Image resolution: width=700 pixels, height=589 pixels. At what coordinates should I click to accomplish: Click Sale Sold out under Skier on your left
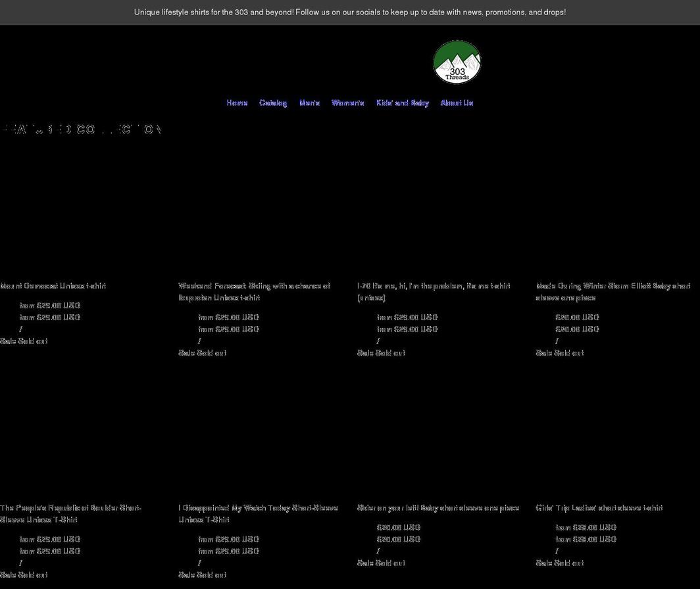pos(382,563)
